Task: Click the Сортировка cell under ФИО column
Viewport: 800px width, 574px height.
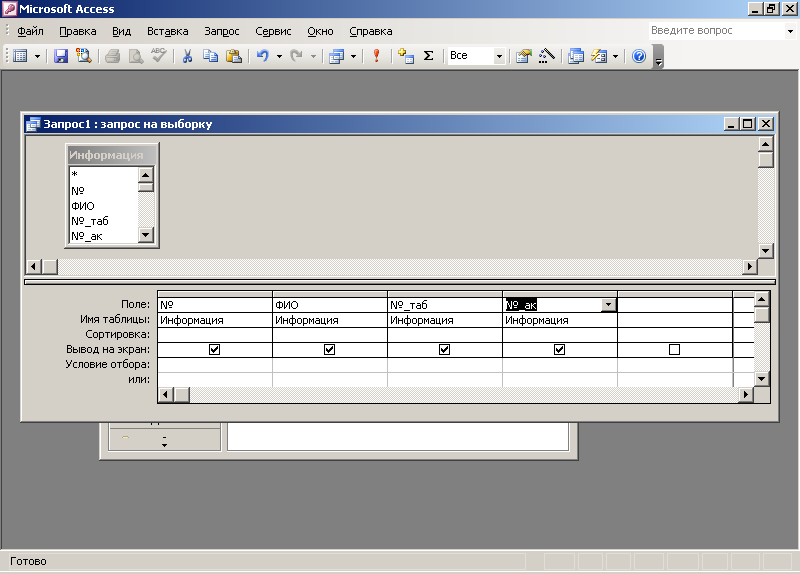Action: [330, 335]
